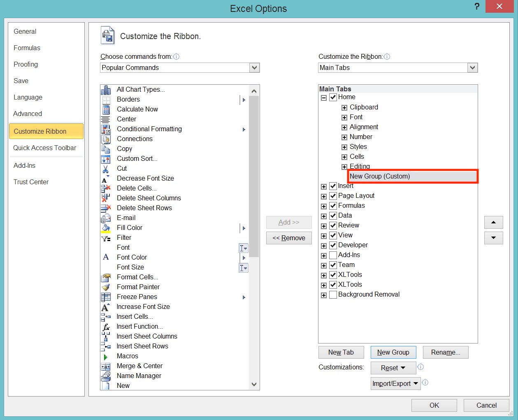The height and width of the screenshot is (420, 518).
Task: Uncheck the Team tab checkbox
Action: 333,265
